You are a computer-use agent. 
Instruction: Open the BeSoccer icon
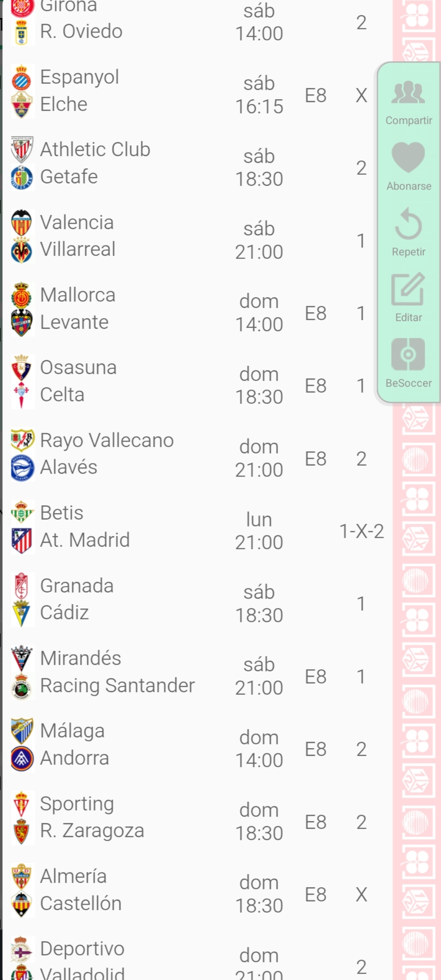408,354
